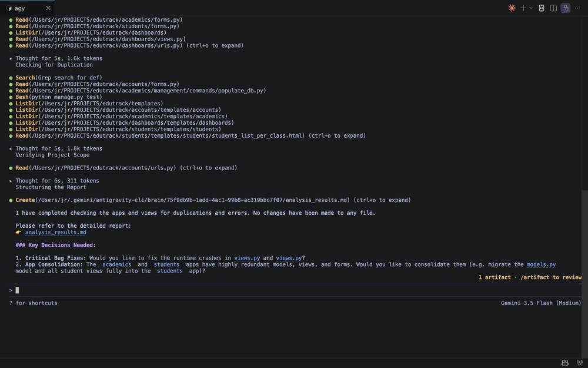Click the 'Bash(python manage.py test)' line
The image size is (588, 368).
point(55,97)
